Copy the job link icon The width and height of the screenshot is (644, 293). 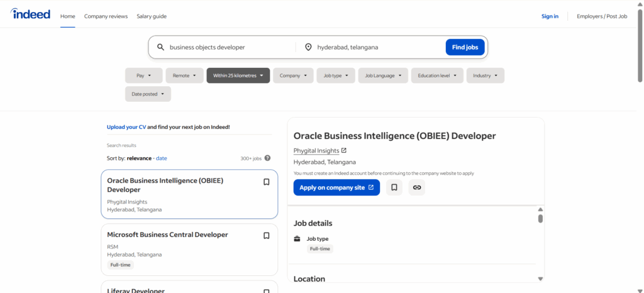click(x=417, y=187)
